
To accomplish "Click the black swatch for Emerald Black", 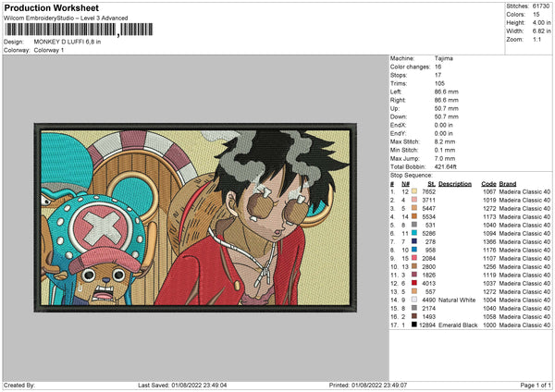I will coord(414,325).
